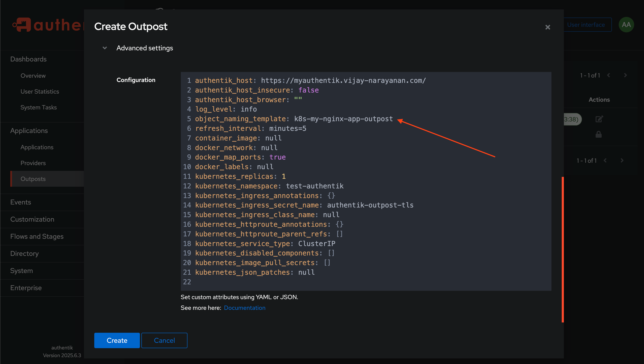
Task: Click the docker_map_ports true value
Action: [x=277, y=157]
